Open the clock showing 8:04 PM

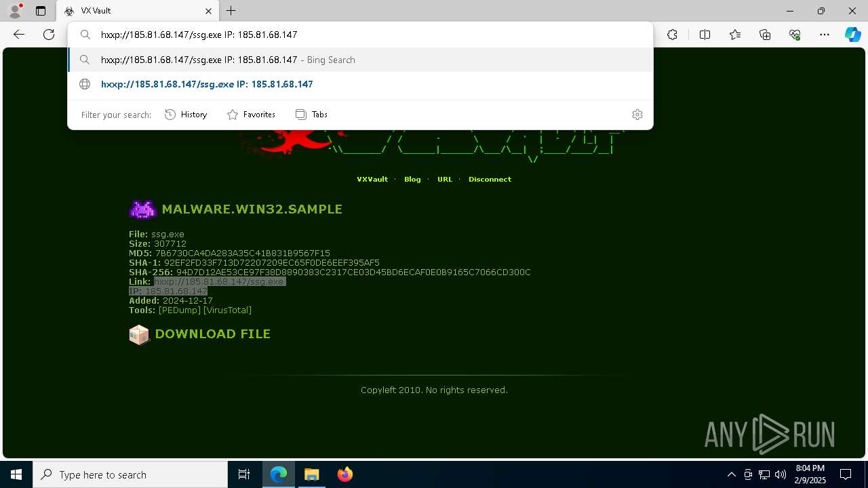[x=810, y=474]
